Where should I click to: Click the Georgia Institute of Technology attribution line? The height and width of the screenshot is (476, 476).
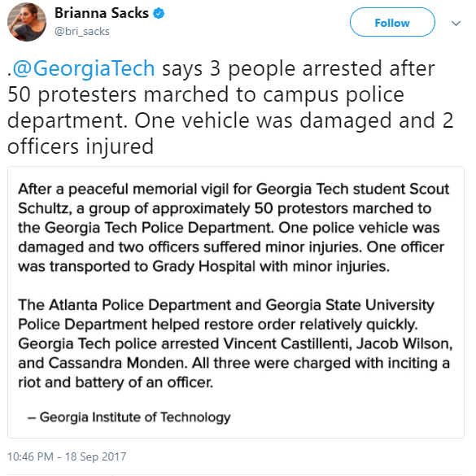[129, 417]
